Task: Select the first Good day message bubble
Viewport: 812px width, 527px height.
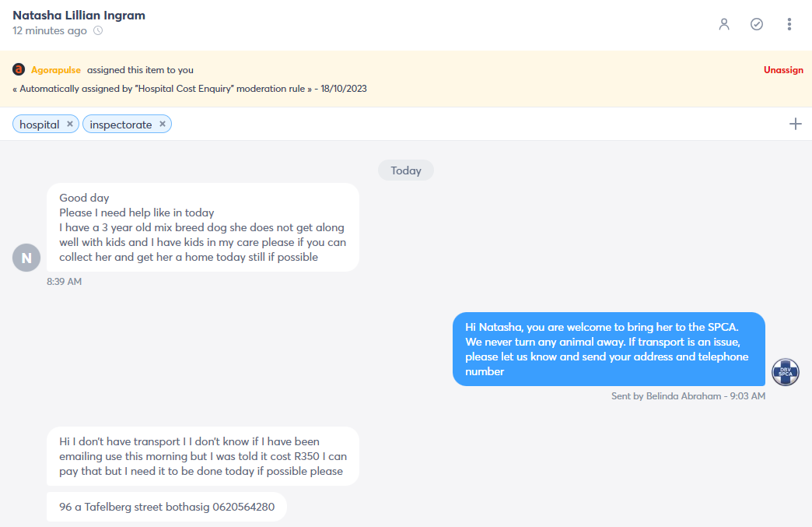Action: 203,227
